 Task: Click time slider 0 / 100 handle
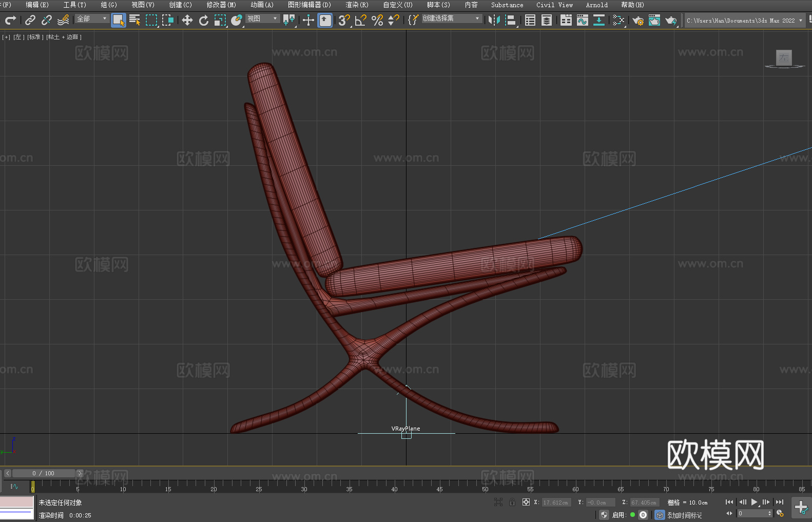44,473
